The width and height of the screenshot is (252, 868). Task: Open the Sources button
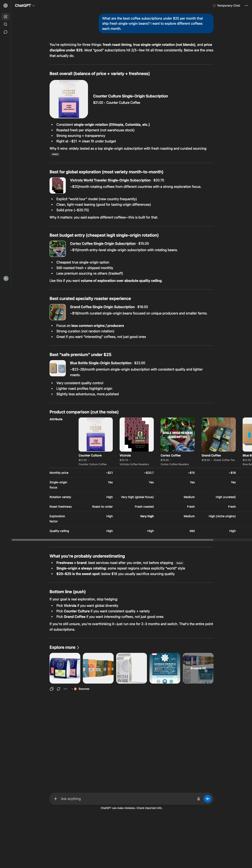[80, 689]
